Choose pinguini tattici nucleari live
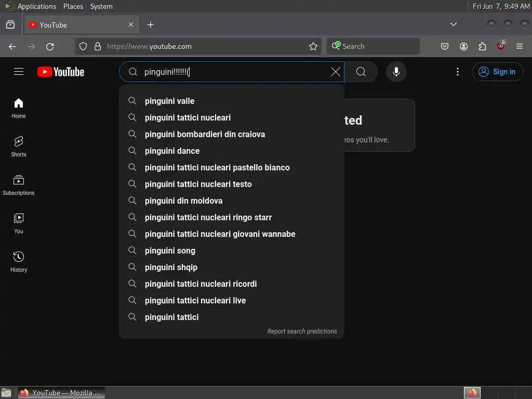Viewport: 532px width, 399px height. pos(232,301)
